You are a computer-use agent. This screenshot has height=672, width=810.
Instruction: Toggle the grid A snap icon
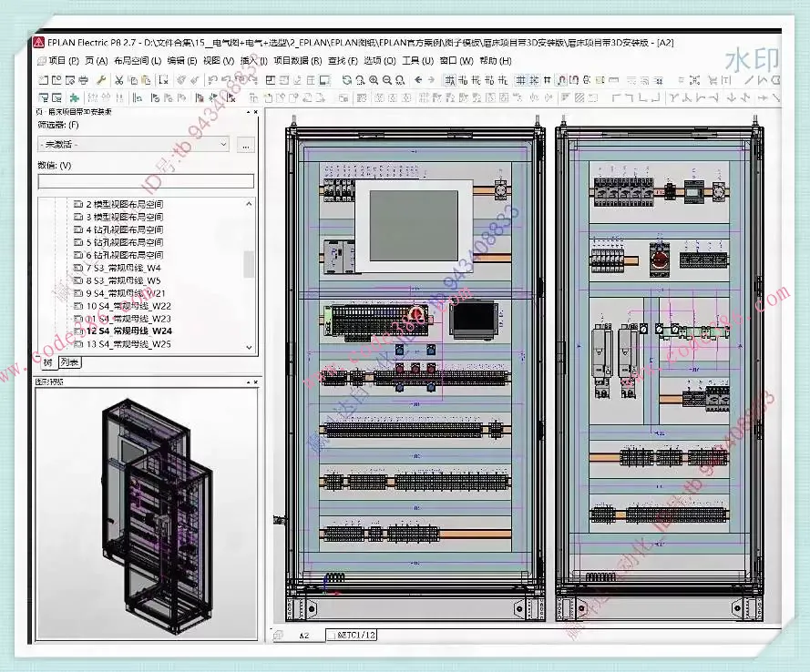(x=449, y=80)
